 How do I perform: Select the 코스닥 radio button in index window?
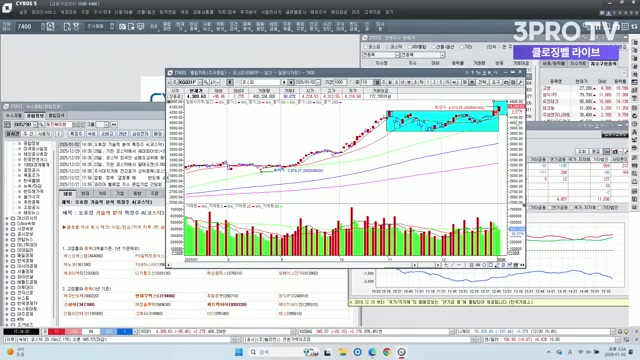point(388,47)
